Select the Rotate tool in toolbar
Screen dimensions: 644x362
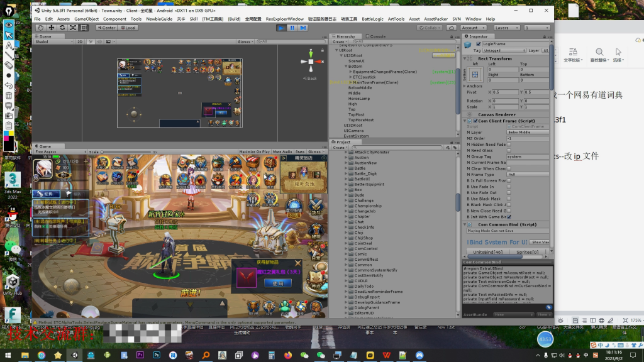pos(62,28)
